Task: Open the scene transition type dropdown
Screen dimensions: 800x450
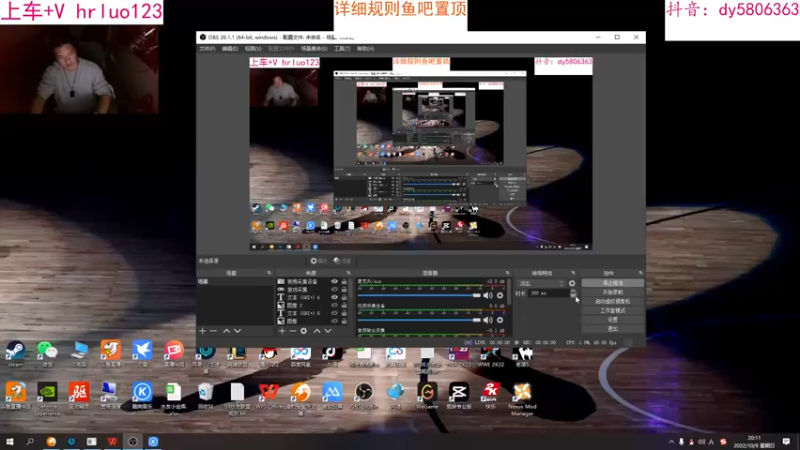Action: (541, 283)
